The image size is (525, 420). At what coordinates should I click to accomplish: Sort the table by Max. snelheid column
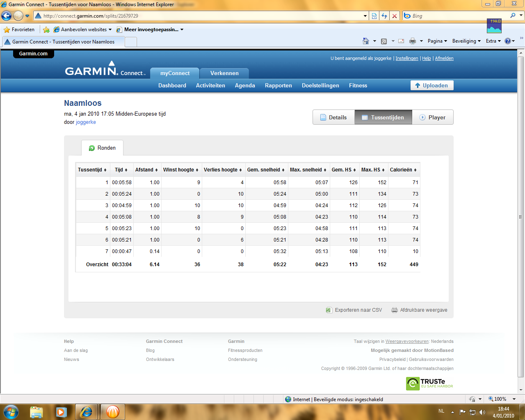pos(308,170)
